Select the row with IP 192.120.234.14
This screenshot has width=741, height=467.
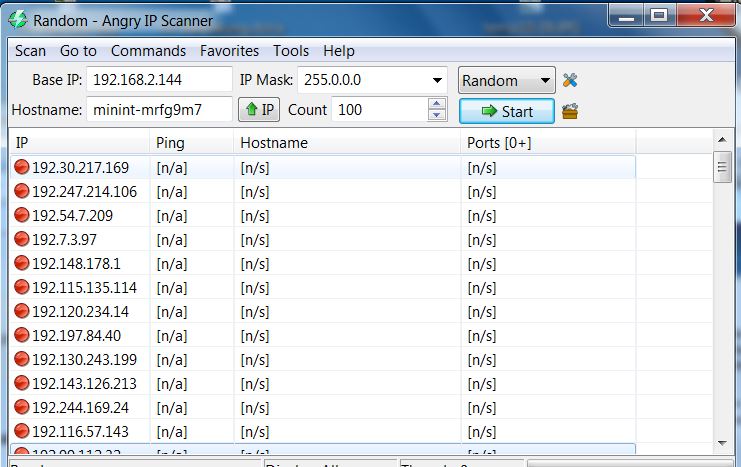323,311
